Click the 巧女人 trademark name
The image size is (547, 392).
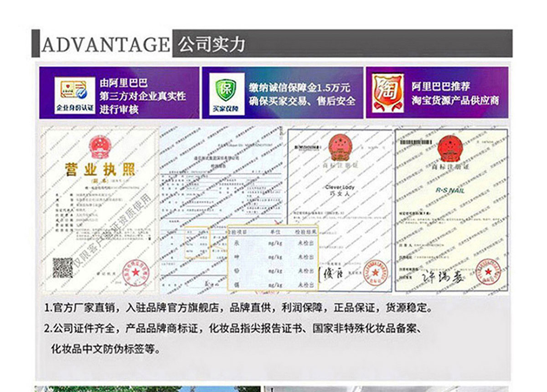(x=340, y=193)
